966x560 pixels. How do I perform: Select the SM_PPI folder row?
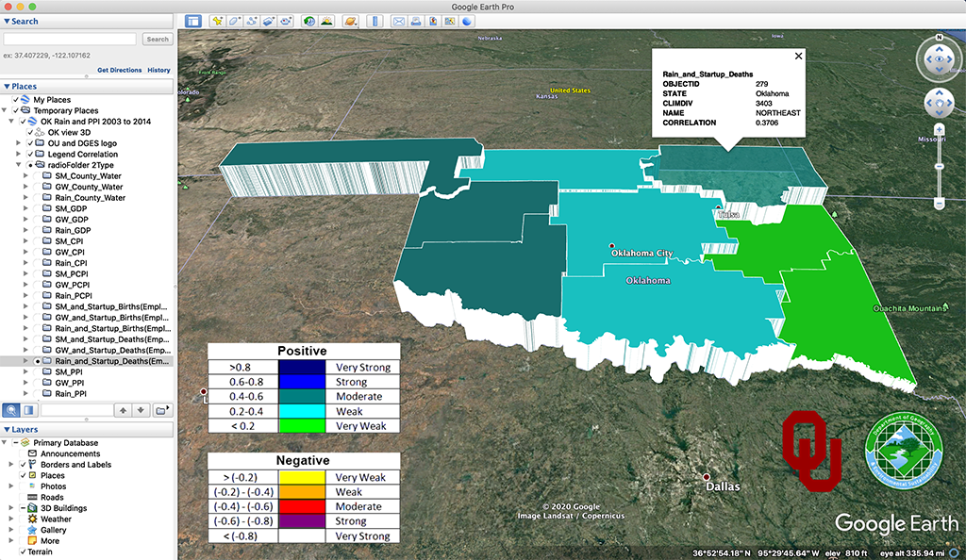[x=68, y=372]
